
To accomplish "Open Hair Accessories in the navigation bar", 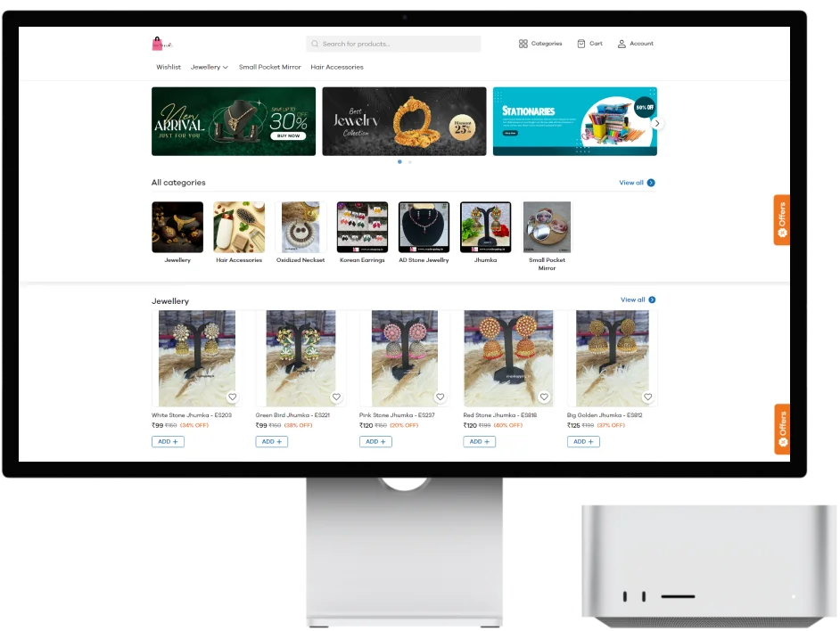I will pos(337,67).
